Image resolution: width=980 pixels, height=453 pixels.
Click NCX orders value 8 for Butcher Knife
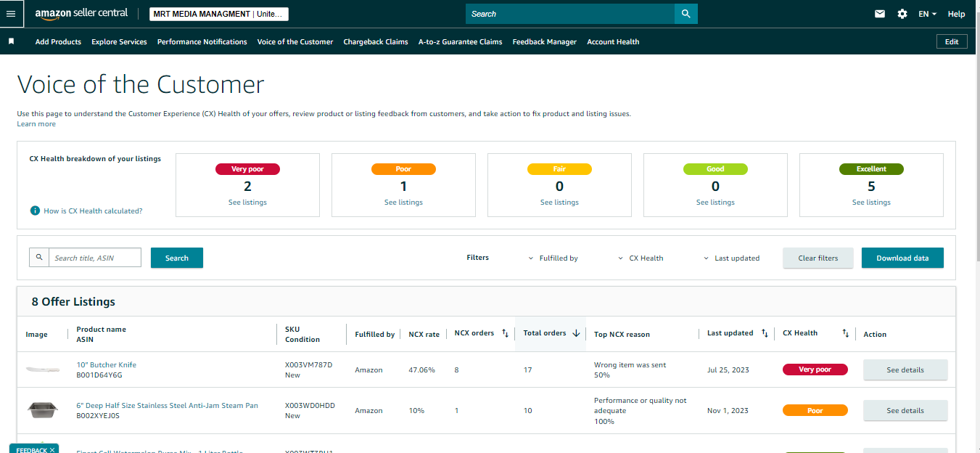tap(456, 370)
